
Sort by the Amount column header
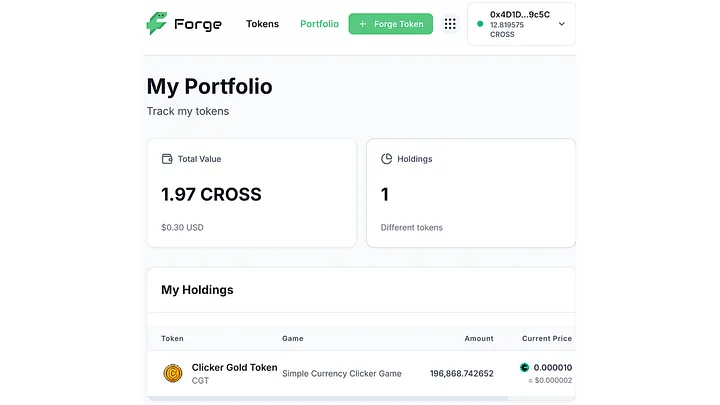(478, 338)
